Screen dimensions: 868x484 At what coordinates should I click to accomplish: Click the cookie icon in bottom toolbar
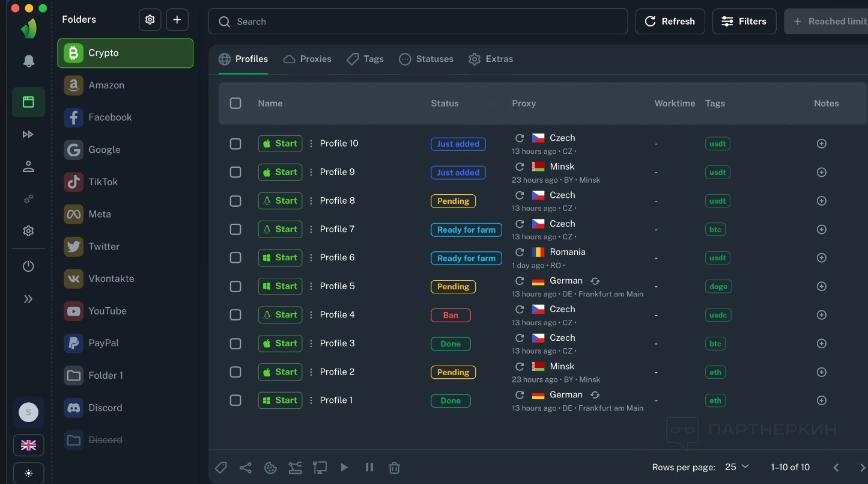click(270, 467)
